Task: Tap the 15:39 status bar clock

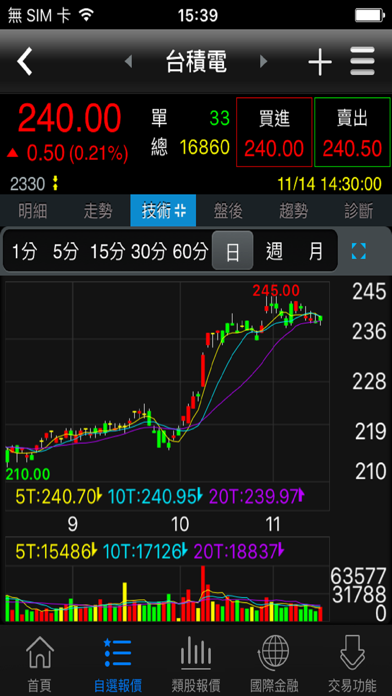Action: [x=198, y=16]
